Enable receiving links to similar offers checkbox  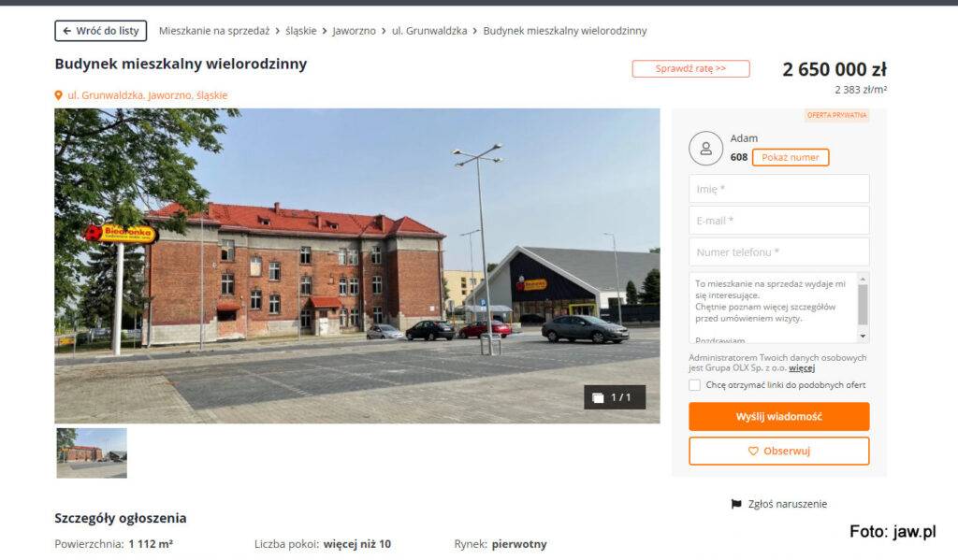pos(695,385)
